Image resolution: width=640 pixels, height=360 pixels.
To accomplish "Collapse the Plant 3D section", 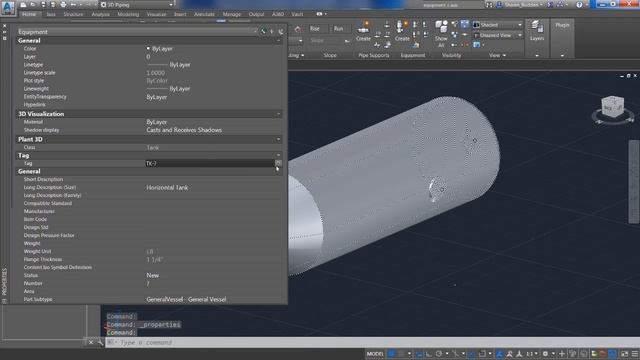I will (279, 139).
